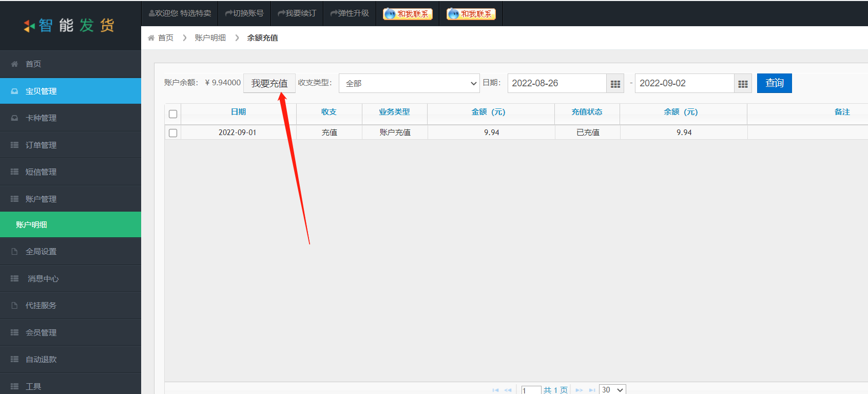Toggle the select-all header checkbox
Screen dimensions: 868x394
173,114
